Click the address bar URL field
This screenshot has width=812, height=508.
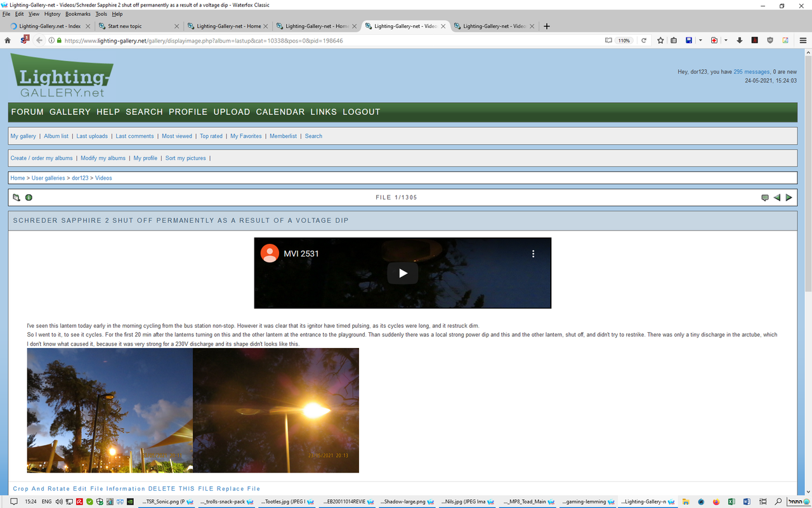[330, 40]
